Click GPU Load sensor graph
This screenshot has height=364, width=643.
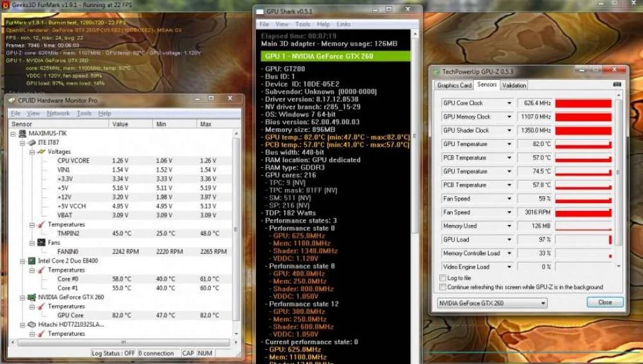click(583, 240)
